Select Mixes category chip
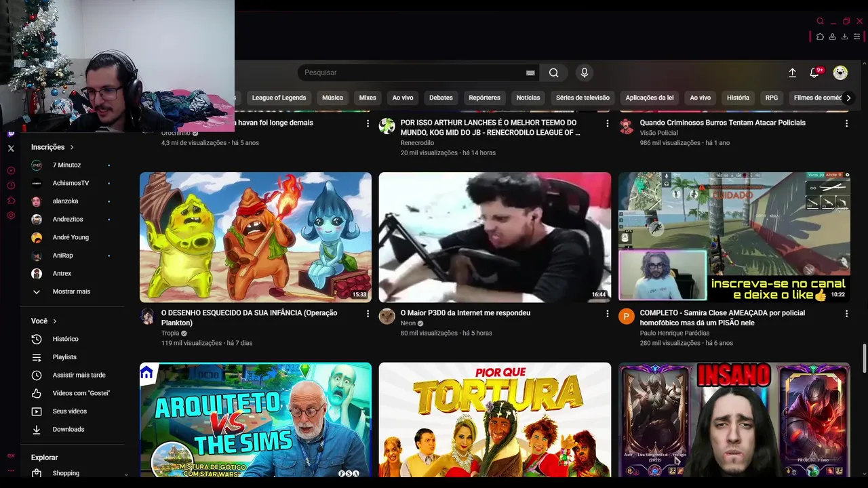Screen dimensions: 868x488 [x=368, y=98]
